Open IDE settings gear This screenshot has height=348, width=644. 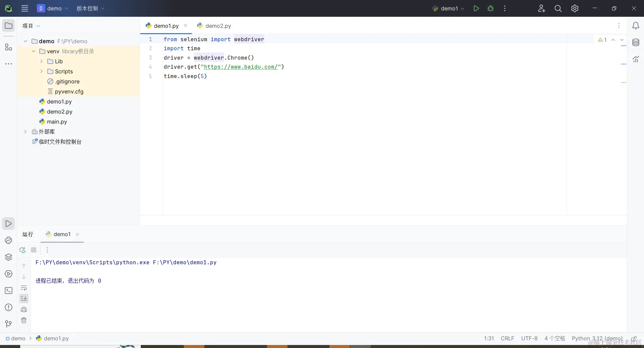(575, 8)
